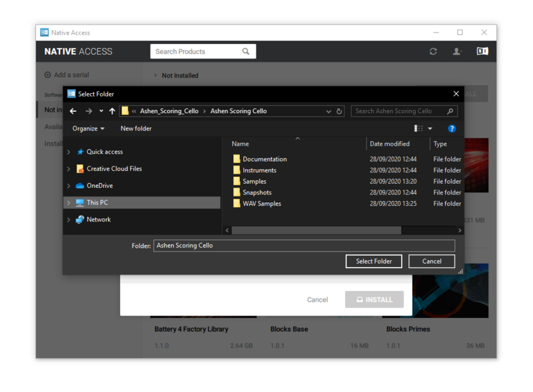
Task: Click the Not Installed heading chevron
Action: 155,75
